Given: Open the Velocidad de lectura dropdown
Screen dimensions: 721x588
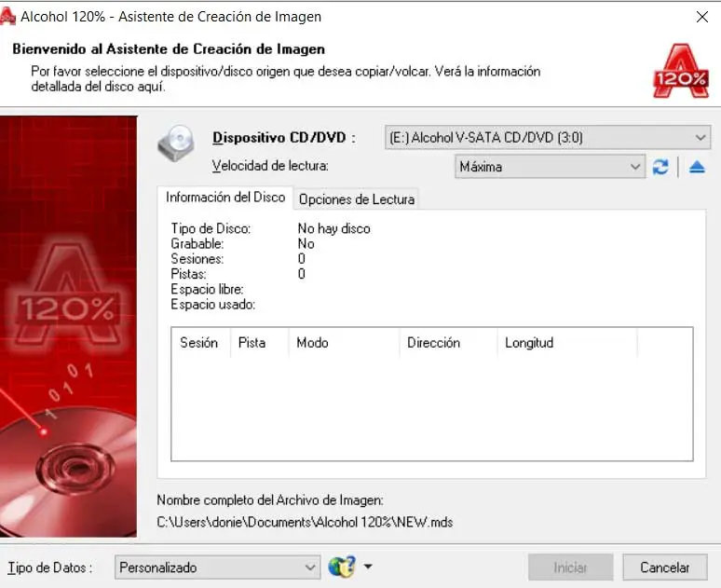Looking at the screenshot, I should point(550,167).
